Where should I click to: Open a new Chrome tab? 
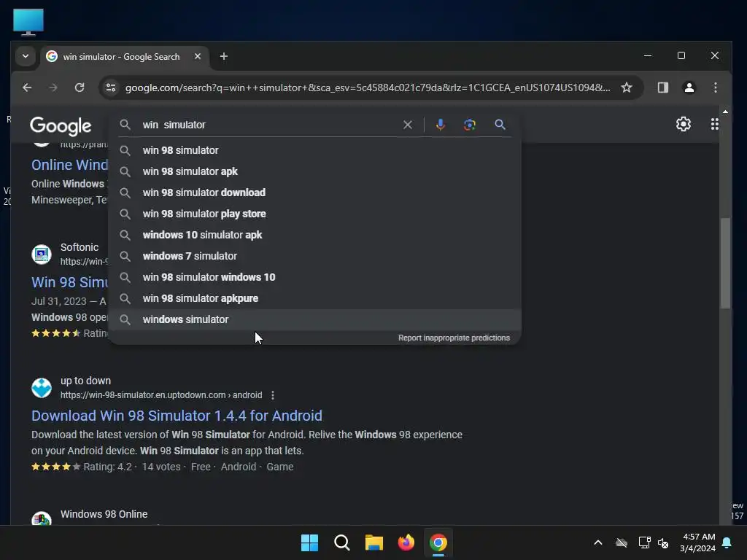(x=223, y=57)
